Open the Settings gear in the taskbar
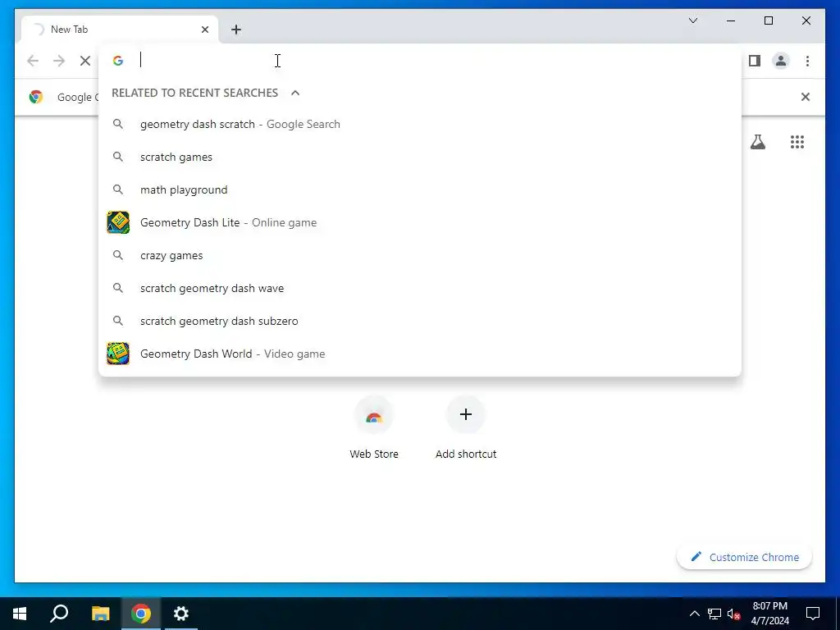Image resolution: width=840 pixels, height=630 pixels. point(181,614)
